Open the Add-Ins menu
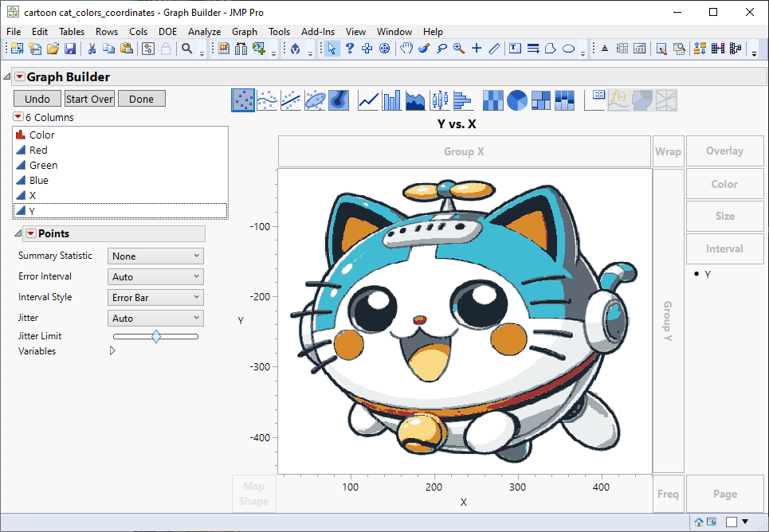This screenshot has width=769, height=532. pos(318,32)
